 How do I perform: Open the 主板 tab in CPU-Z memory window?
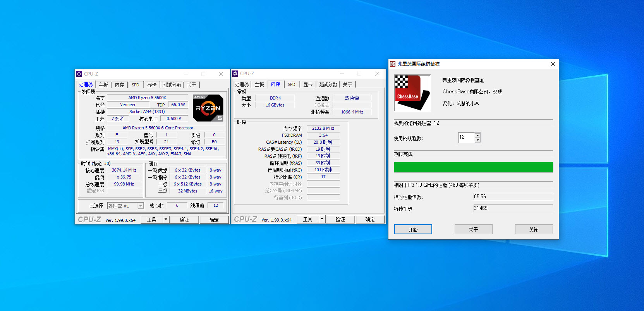click(259, 84)
